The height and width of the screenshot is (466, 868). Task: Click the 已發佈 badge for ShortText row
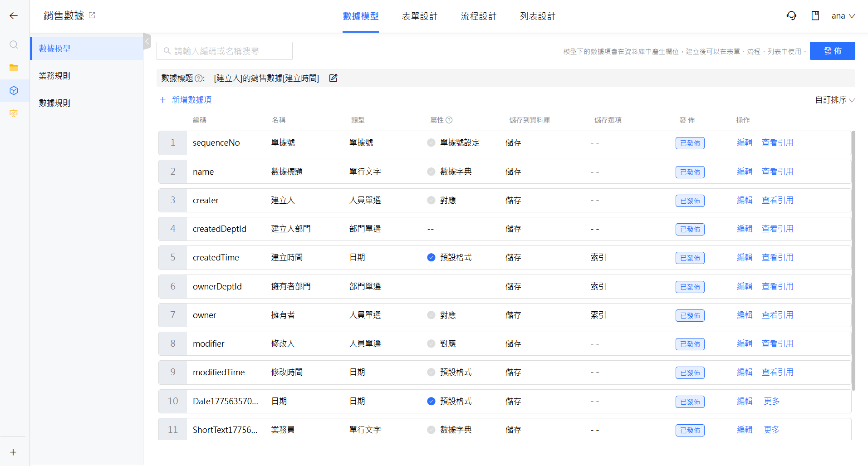coord(690,431)
